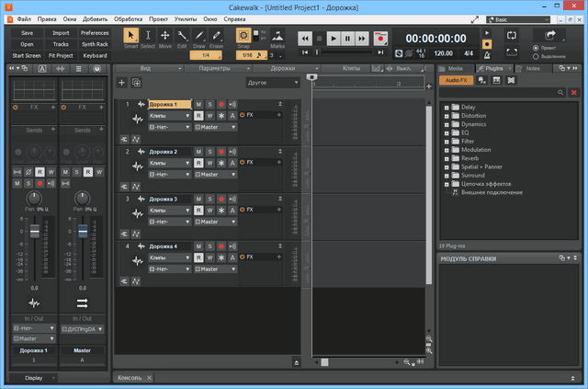Expand the Reverb plugin category
This screenshot has height=389, width=588.
point(447,158)
